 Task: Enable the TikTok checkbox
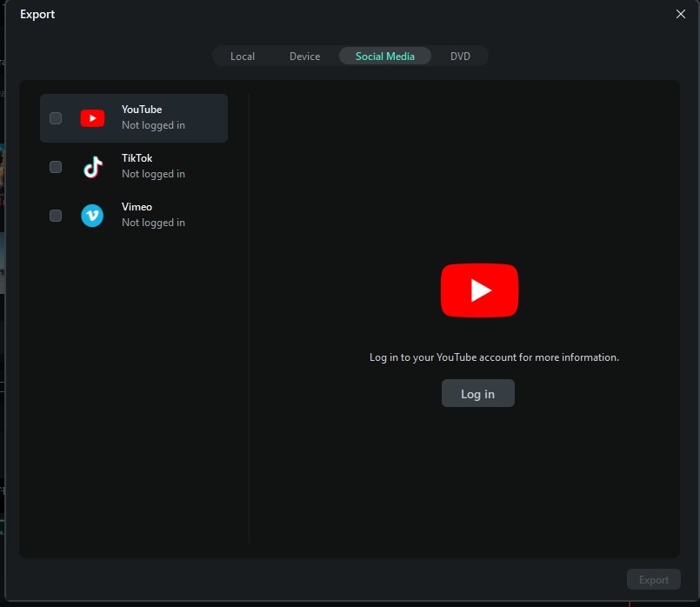(x=56, y=166)
